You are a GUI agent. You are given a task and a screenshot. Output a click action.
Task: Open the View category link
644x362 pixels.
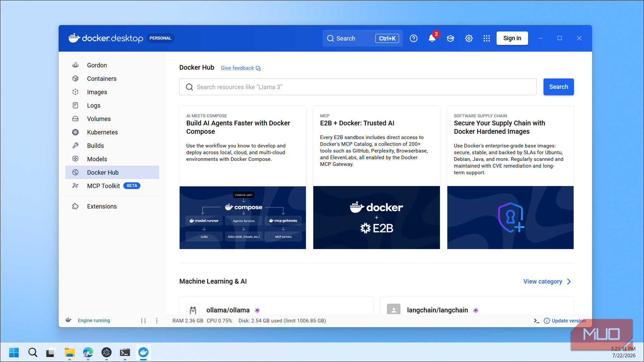click(542, 282)
